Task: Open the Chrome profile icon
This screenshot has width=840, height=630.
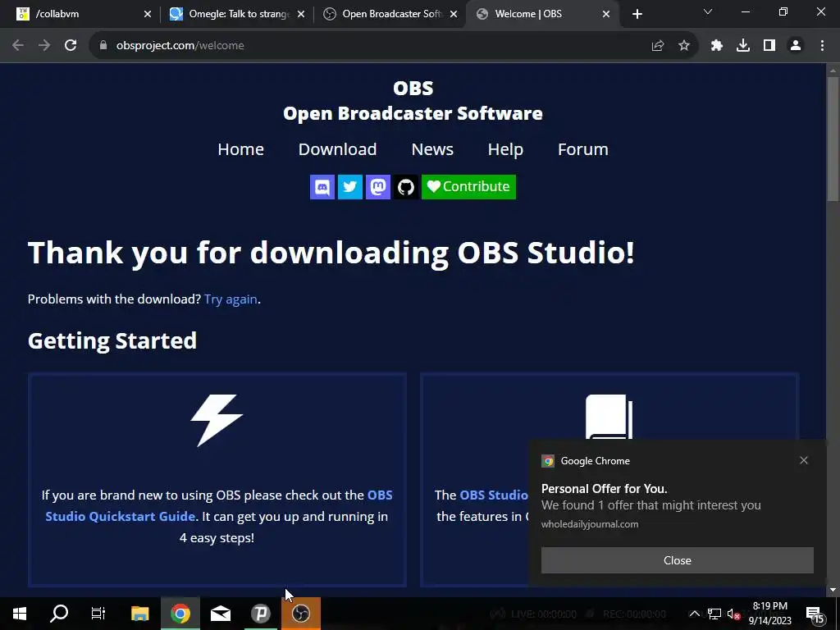Action: pyautogui.click(x=796, y=46)
